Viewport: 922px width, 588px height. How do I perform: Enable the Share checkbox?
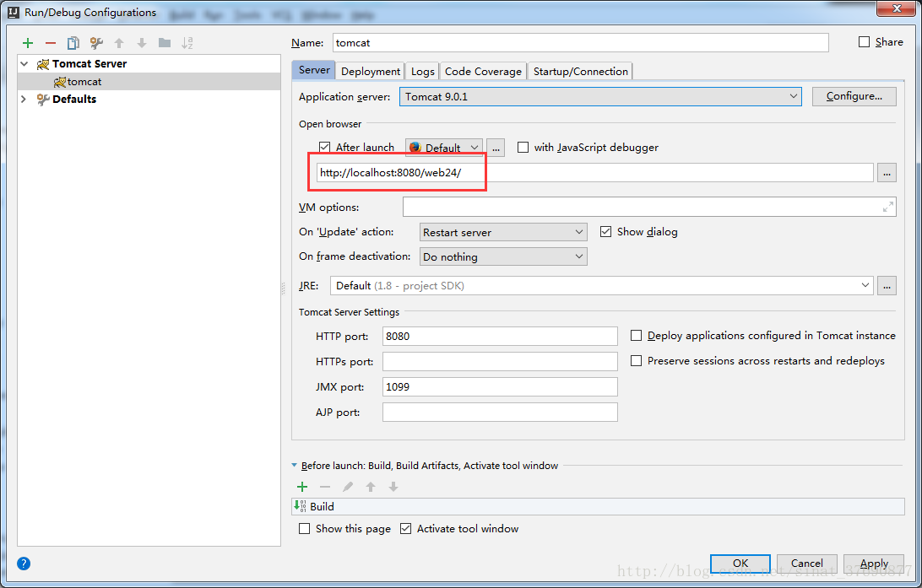click(864, 41)
